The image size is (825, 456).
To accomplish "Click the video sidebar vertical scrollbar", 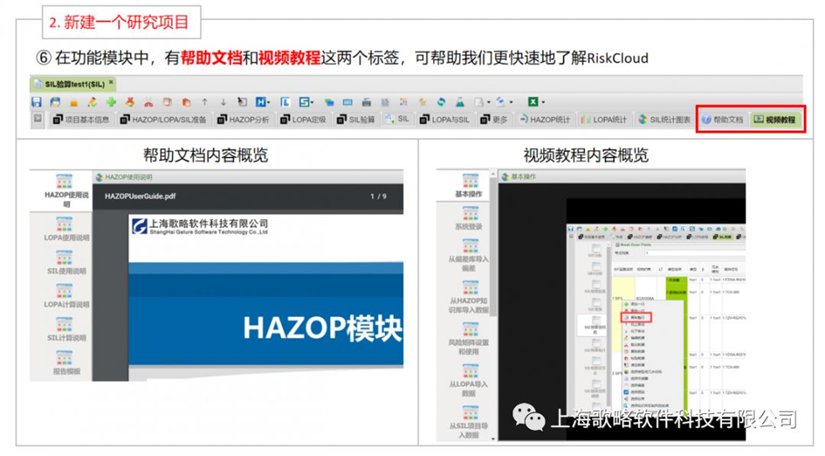I will click(493, 305).
